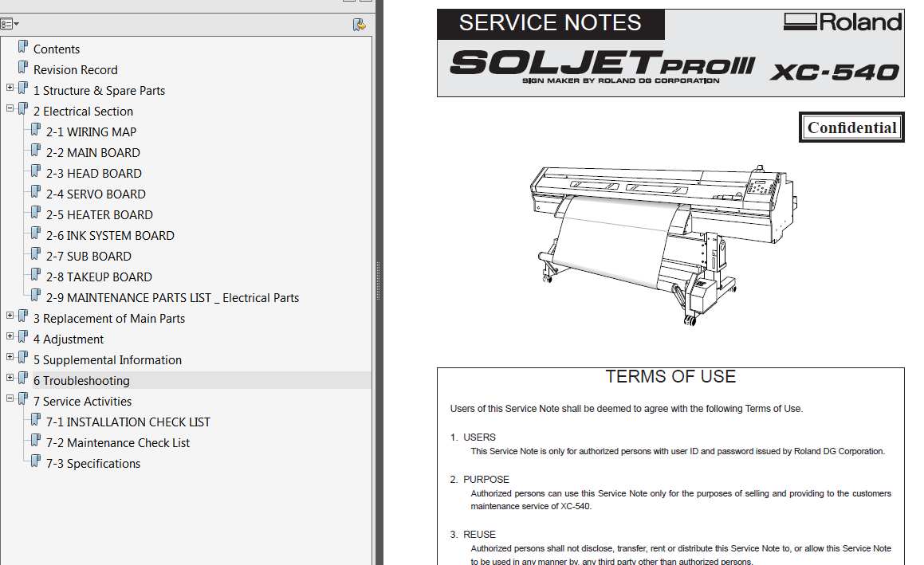Collapse the 2 Electrical Section node
924x565 pixels.
[x=10, y=108]
